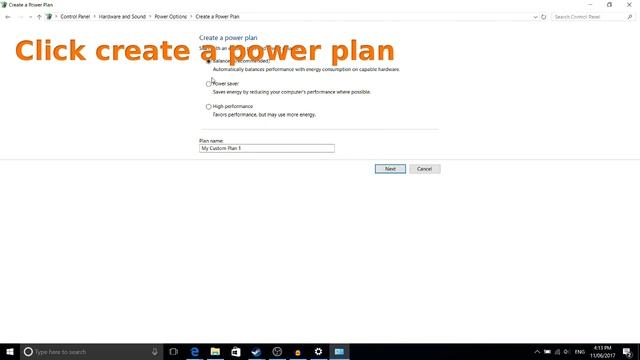Open Power Options breadcrumb
Viewport: 640px width, 360px height.
coord(171,17)
